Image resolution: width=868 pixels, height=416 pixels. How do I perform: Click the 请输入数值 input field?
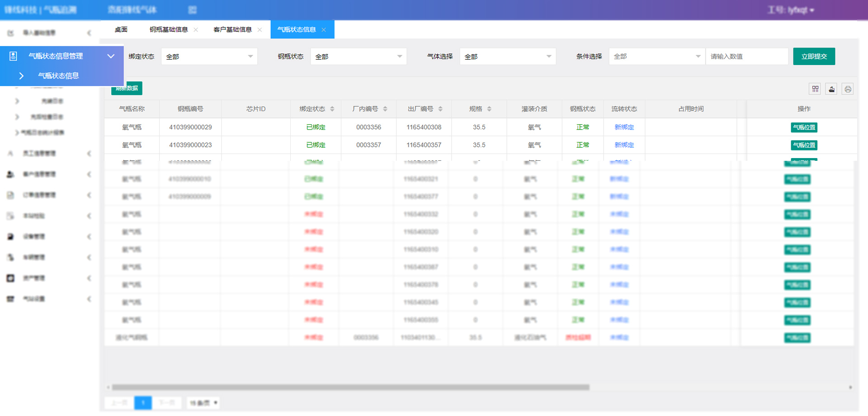click(x=747, y=56)
